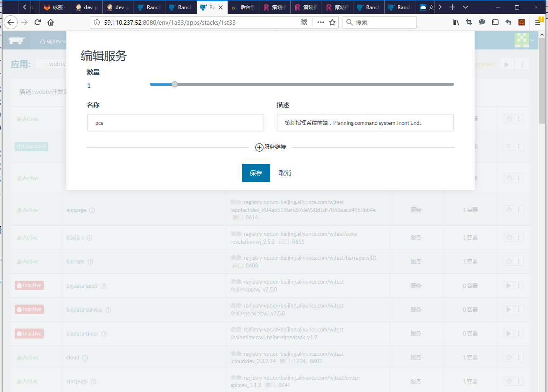Click the browser forward arrow
This screenshot has width=548, height=392.
(x=25, y=22)
